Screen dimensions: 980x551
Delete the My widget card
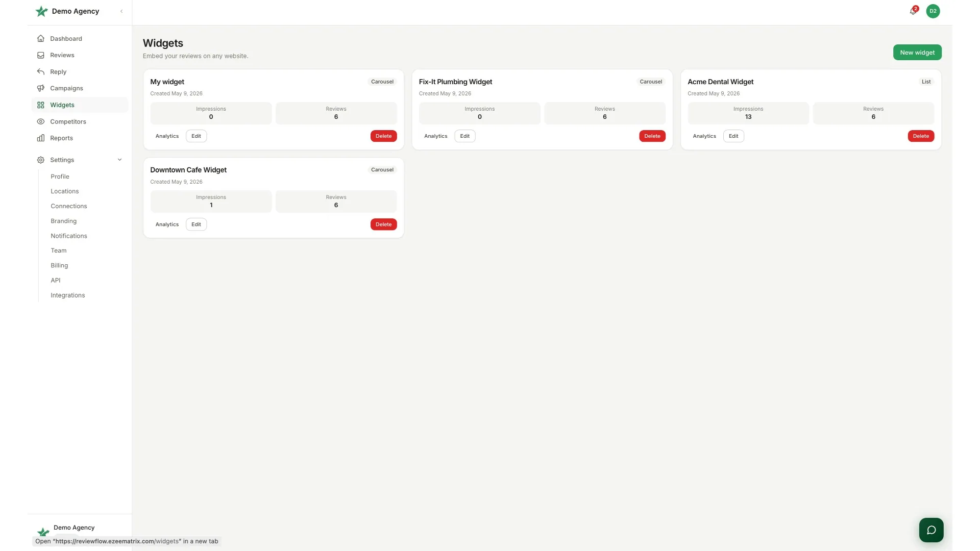(x=383, y=136)
